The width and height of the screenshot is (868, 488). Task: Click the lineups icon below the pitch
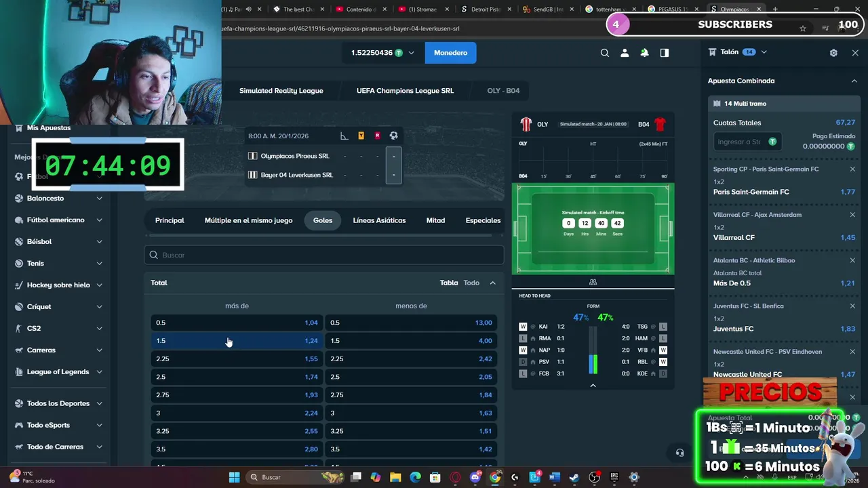593,282
